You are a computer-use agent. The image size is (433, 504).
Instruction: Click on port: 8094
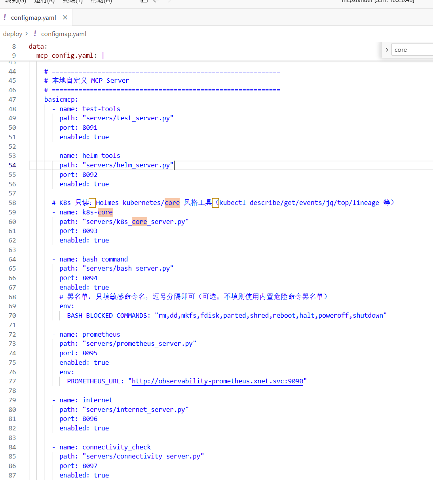(78, 278)
